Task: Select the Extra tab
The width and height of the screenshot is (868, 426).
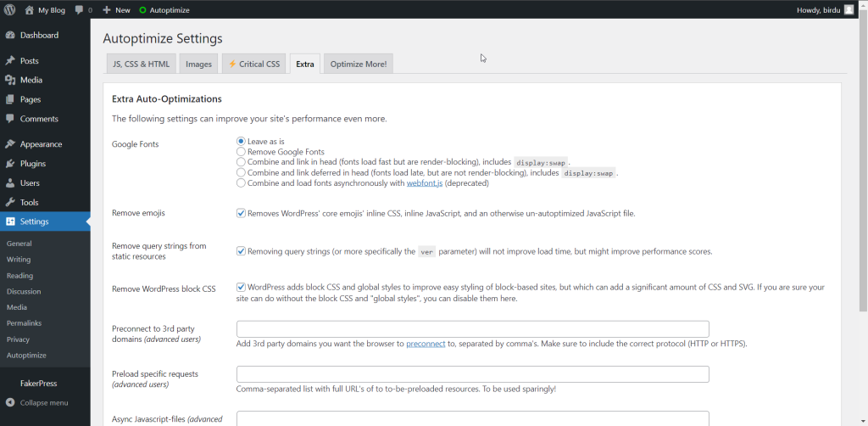Action: (x=305, y=64)
